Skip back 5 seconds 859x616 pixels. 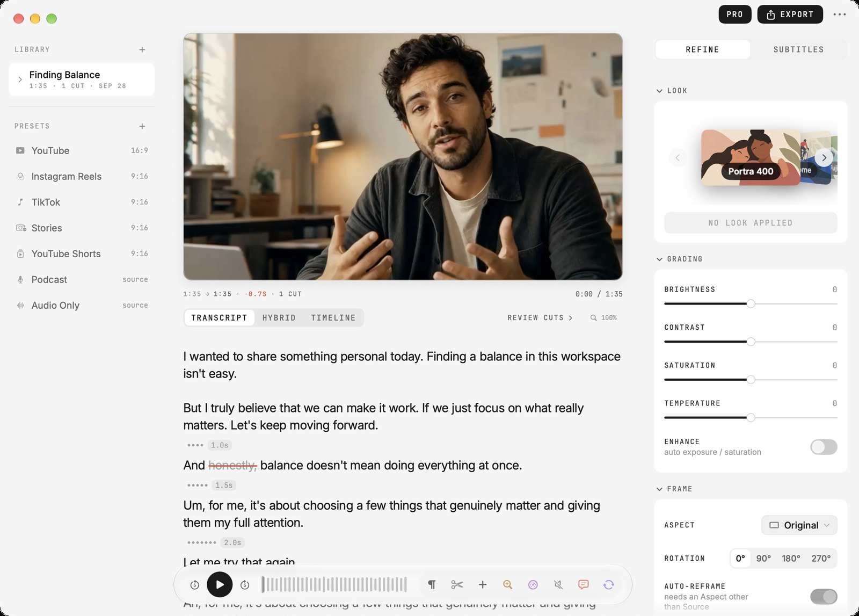click(195, 585)
